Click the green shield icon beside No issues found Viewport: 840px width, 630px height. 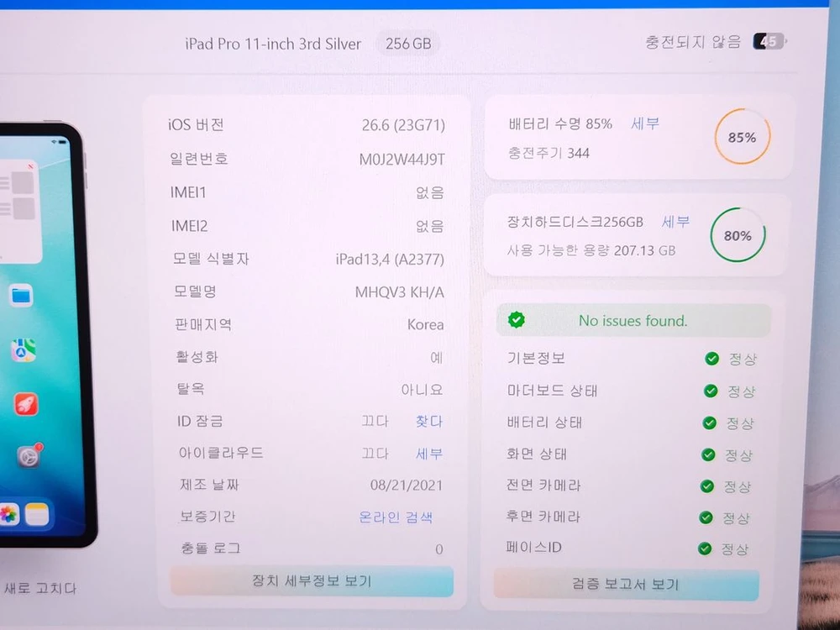click(x=517, y=320)
